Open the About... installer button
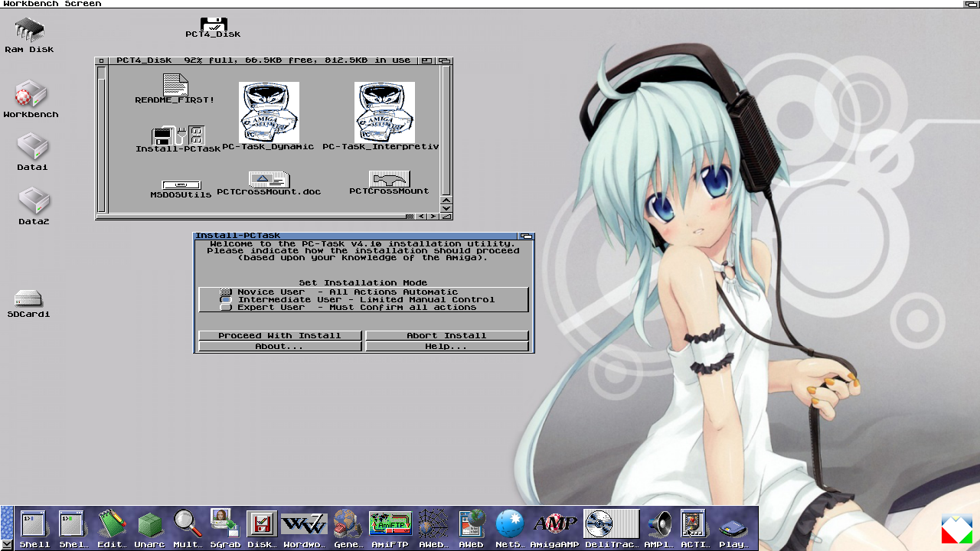Image resolution: width=980 pixels, height=551 pixels. coord(279,347)
